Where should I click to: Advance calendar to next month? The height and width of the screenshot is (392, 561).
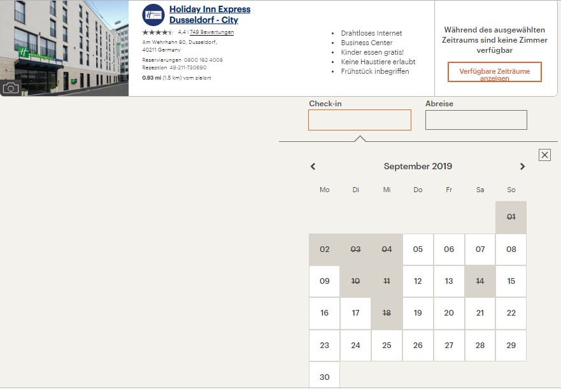point(522,167)
